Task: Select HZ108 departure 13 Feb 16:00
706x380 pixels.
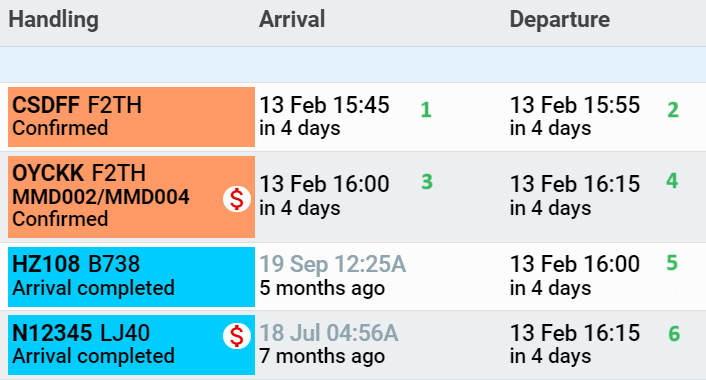Action: pyautogui.click(x=575, y=264)
